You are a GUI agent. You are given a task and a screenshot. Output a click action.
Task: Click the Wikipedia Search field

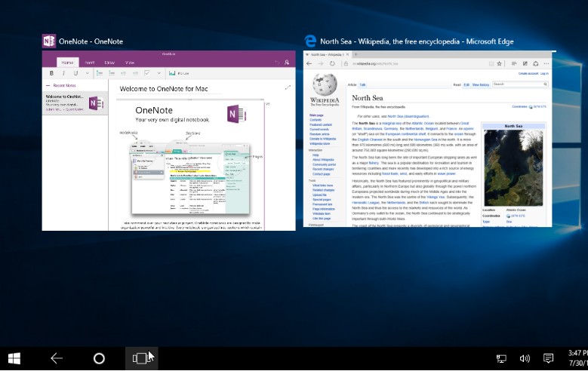(520, 84)
